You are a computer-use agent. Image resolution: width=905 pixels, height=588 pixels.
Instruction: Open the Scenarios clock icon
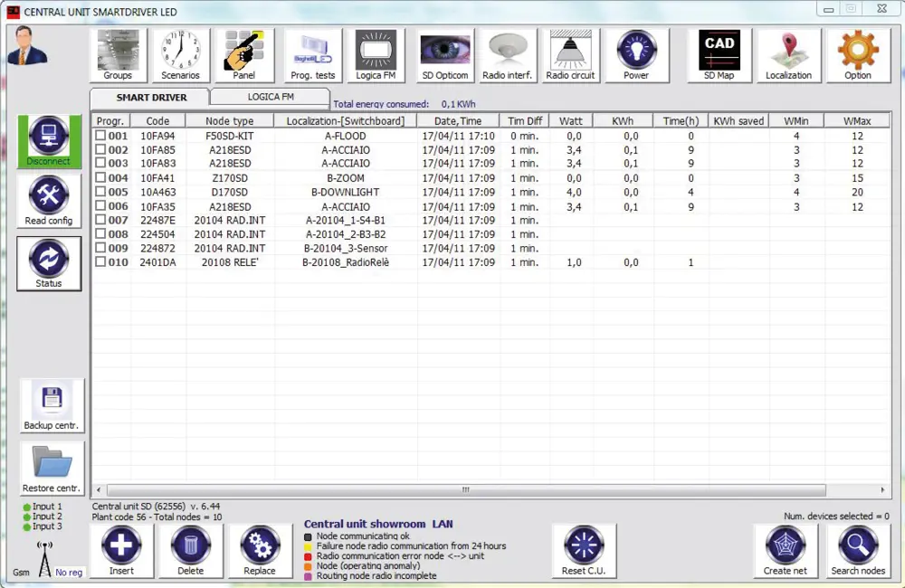[180, 54]
